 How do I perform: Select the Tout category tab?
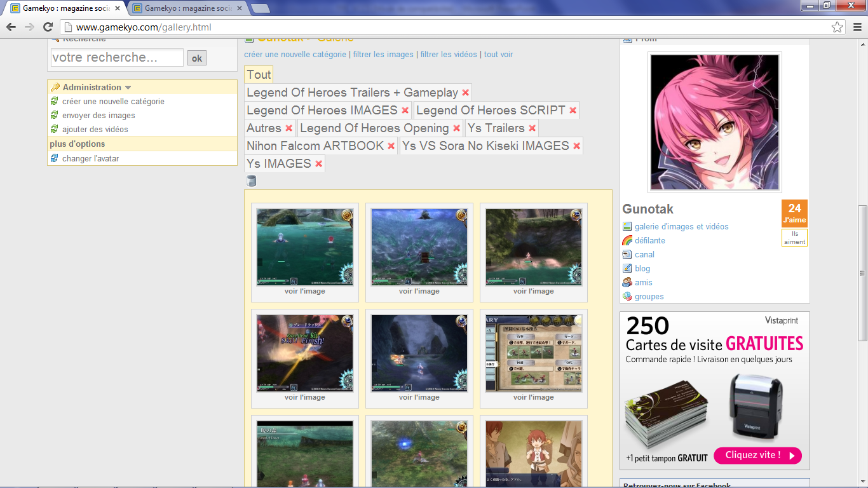pos(259,75)
